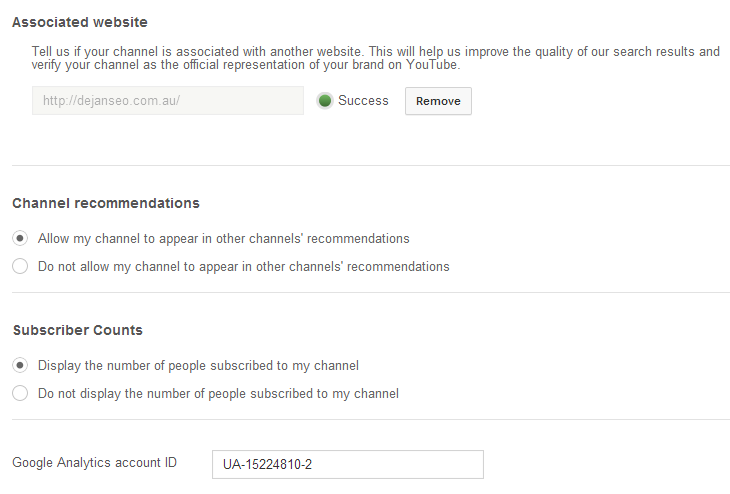Click the UA-15224810-2 value in Analytics field
The width and height of the screenshot is (730, 494).
pyautogui.click(x=267, y=464)
